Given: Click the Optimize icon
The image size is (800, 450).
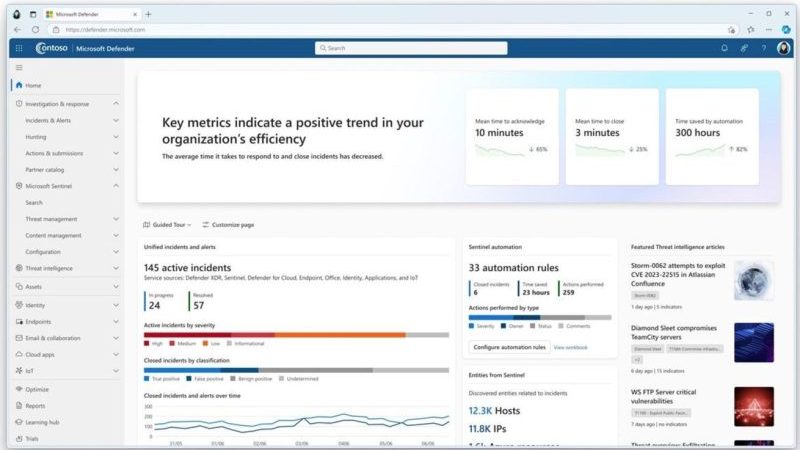Looking at the screenshot, I should click(19, 389).
